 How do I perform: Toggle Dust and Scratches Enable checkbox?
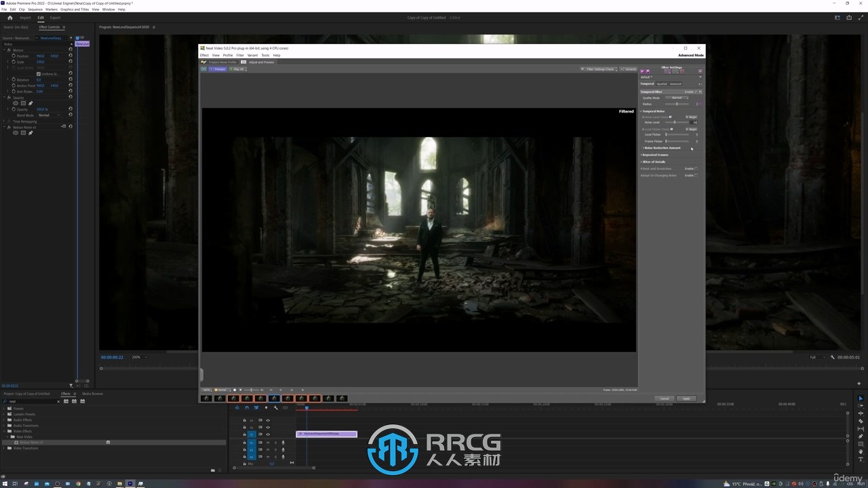(696, 169)
